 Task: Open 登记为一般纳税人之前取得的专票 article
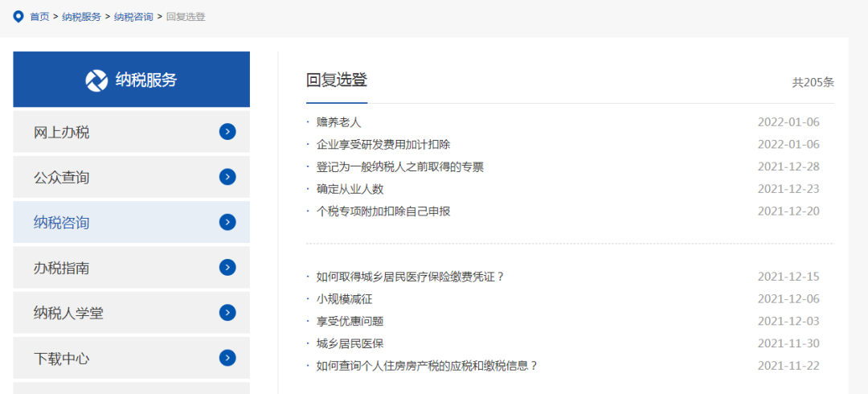[400, 166]
